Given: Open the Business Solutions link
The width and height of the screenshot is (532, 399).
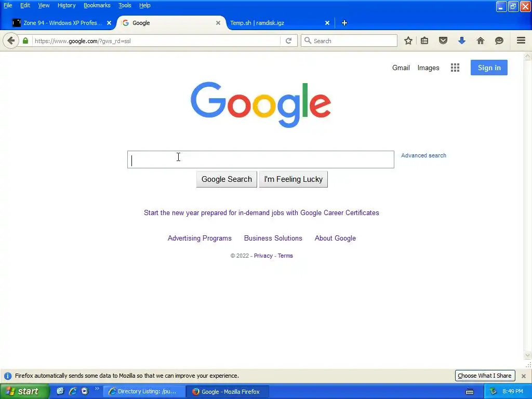Looking at the screenshot, I should (x=273, y=238).
